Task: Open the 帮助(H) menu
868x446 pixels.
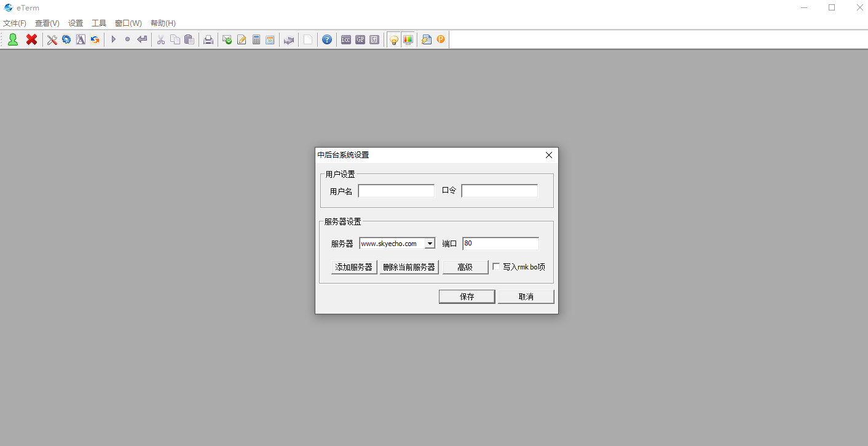Action: (163, 23)
